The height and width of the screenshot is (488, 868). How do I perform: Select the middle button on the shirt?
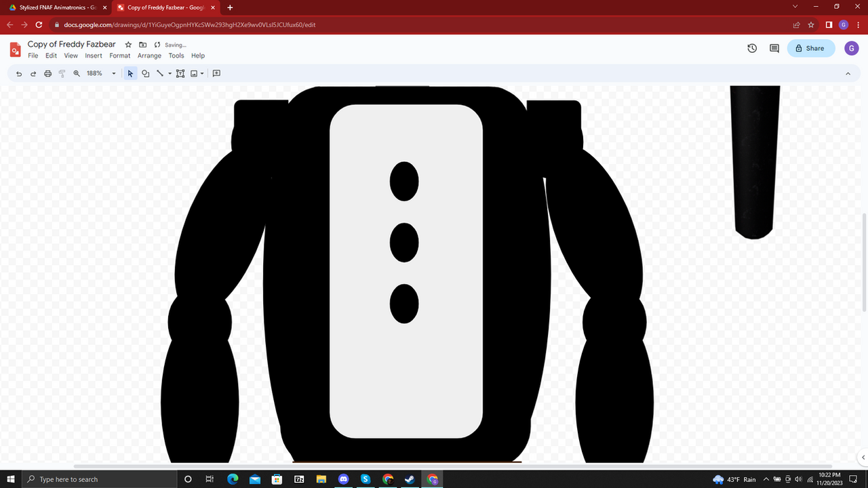pos(404,242)
